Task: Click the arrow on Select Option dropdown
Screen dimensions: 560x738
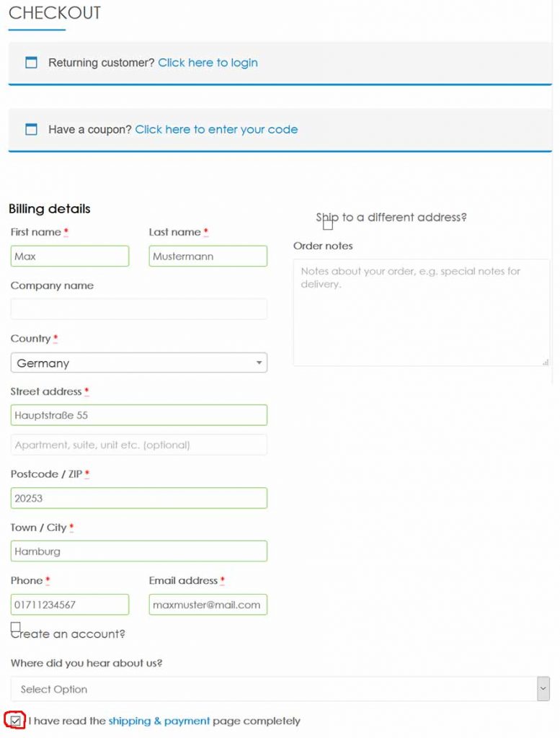Action: 543,689
